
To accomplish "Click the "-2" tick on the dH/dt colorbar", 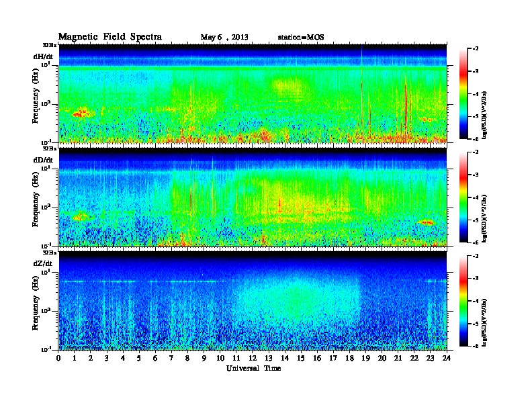I will (476, 49).
